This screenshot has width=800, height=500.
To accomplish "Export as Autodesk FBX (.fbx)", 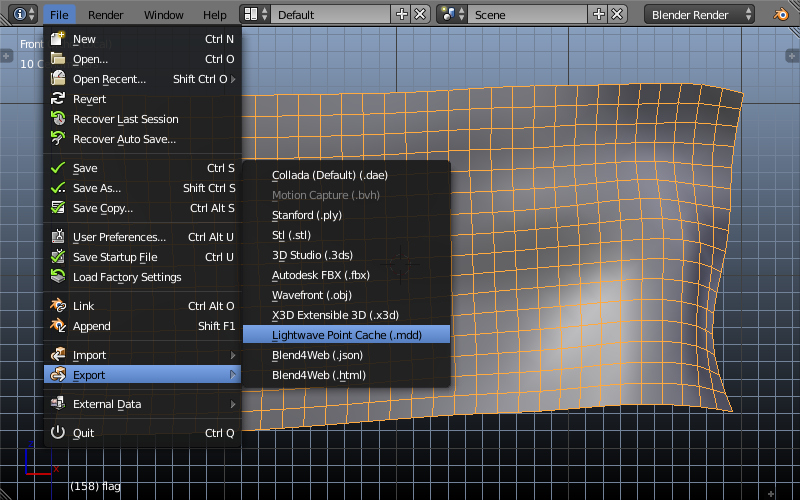I will (346, 274).
